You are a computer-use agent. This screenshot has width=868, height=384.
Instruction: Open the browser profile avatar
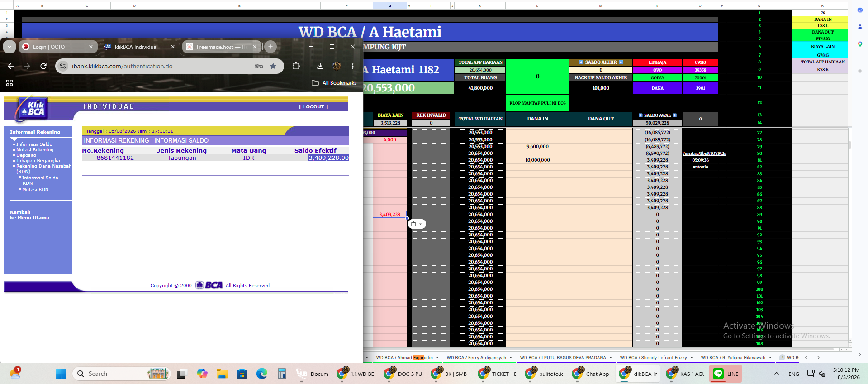[337, 66]
